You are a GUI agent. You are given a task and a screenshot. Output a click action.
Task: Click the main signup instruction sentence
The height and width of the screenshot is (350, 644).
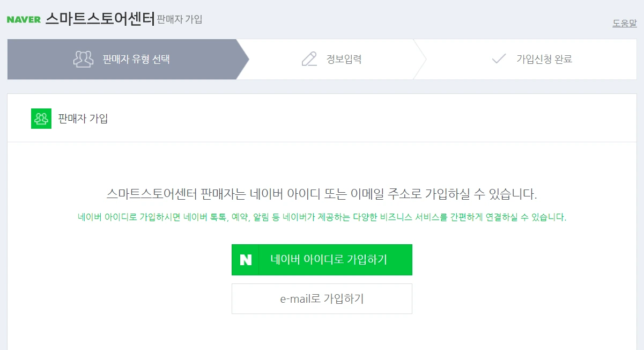(322, 191)
